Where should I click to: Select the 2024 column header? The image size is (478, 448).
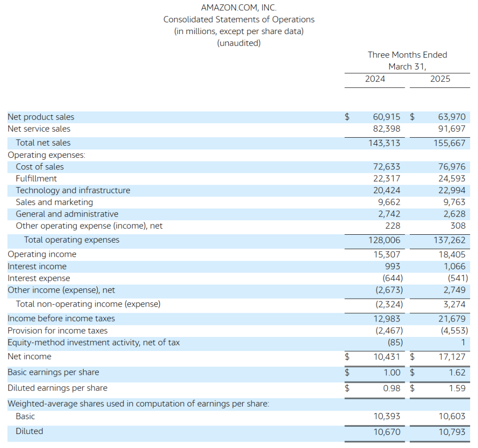point(375,79)
